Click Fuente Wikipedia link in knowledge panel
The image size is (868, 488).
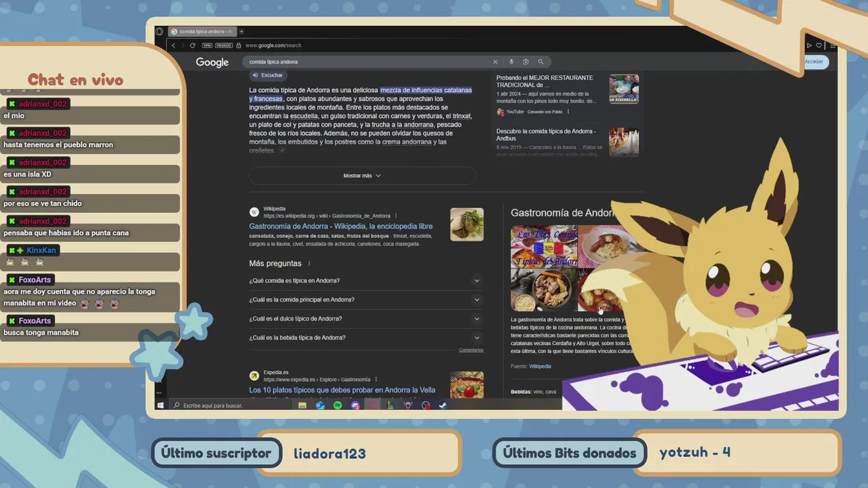pos(540,367)
